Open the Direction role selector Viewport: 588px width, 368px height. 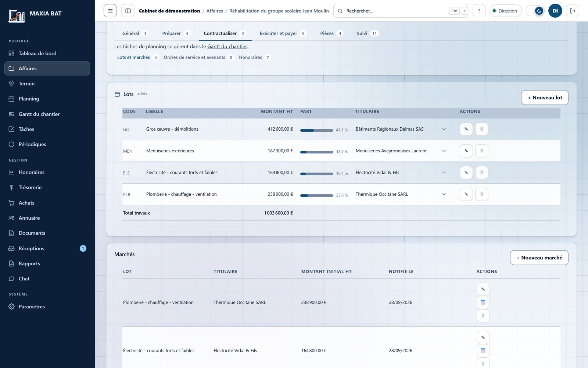(505, 11)
